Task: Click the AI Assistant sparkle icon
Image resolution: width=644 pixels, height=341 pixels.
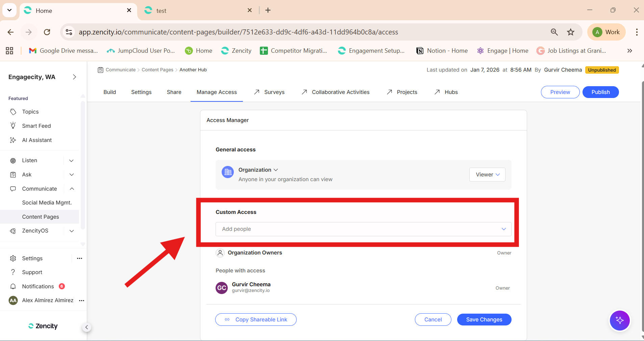Action: [13, 140]
